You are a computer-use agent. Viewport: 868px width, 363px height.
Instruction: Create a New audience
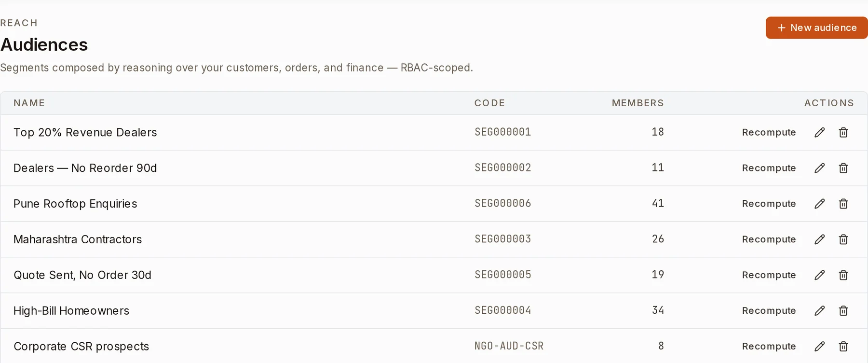point(816,28)
